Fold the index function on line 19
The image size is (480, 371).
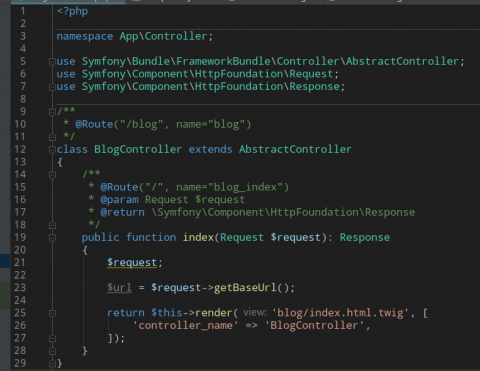(x=52, y=238)
